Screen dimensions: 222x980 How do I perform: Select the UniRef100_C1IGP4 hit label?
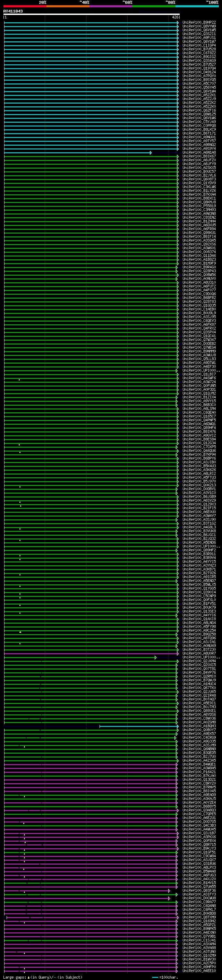tap(199, 45)
